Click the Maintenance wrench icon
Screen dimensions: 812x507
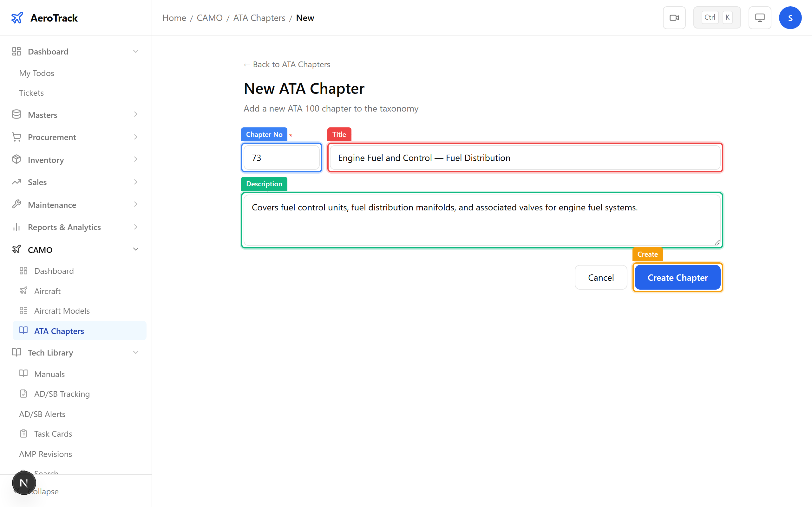click(x=16, y=205)
